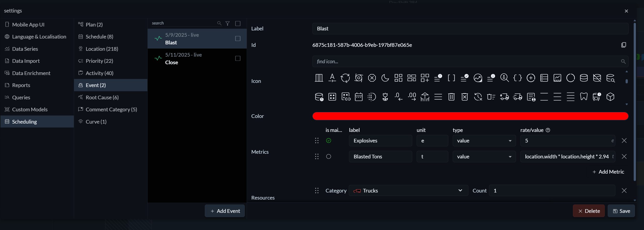Copy the event Id to clipboard
Image resolution: width=644 pixels, height=230 pixels.
(623, 45)
